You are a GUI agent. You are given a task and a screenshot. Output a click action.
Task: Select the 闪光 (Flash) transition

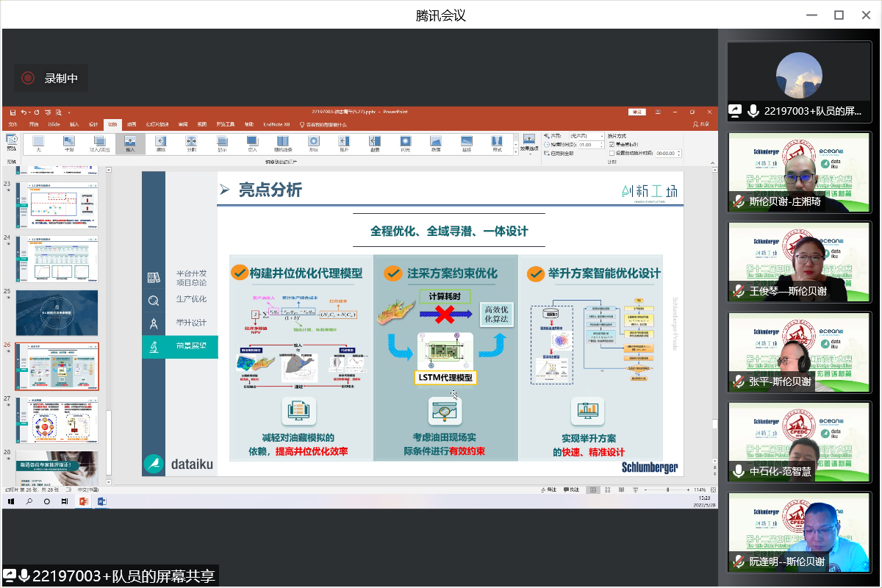click(x=405, y=143)
